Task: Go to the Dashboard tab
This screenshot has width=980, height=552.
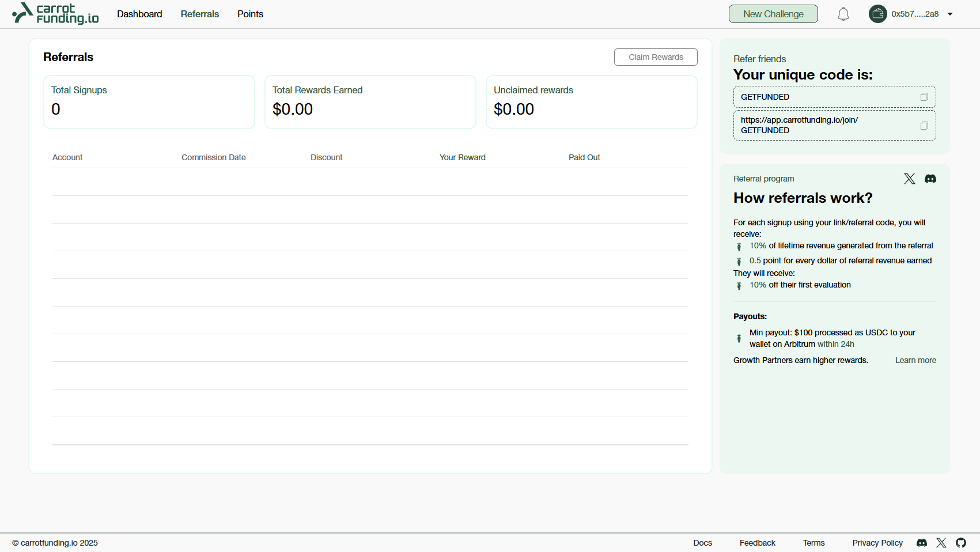Action: [139, 14]
